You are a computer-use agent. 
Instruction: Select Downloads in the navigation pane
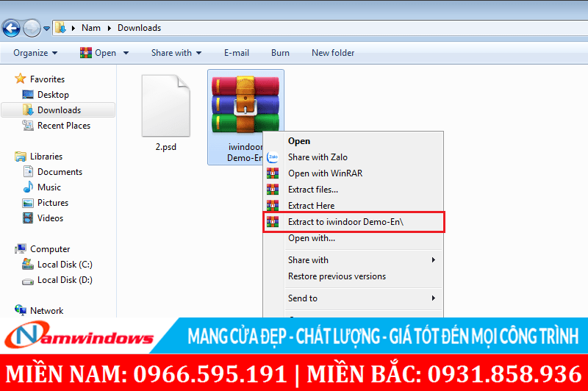pyautogui.click(x=59, y=110)
